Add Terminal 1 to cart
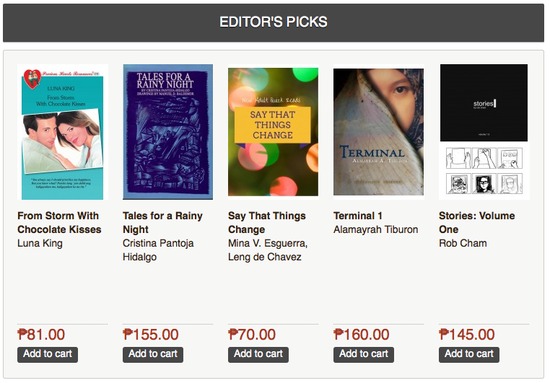This screenshot has height=383, width=550. pyautogui.click(x=364, y=355)
